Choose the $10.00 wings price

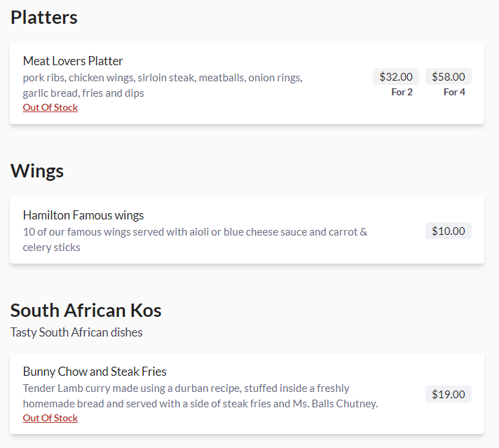(x=449, y=231)
